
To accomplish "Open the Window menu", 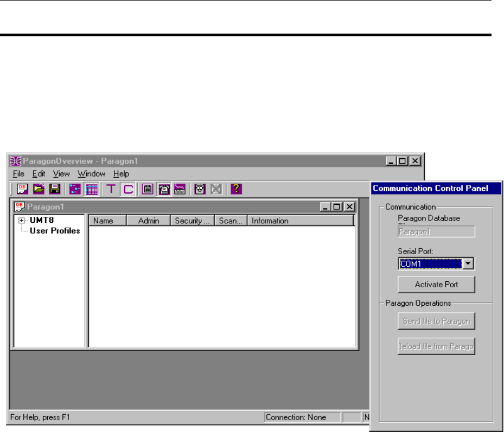I will 91,174.
